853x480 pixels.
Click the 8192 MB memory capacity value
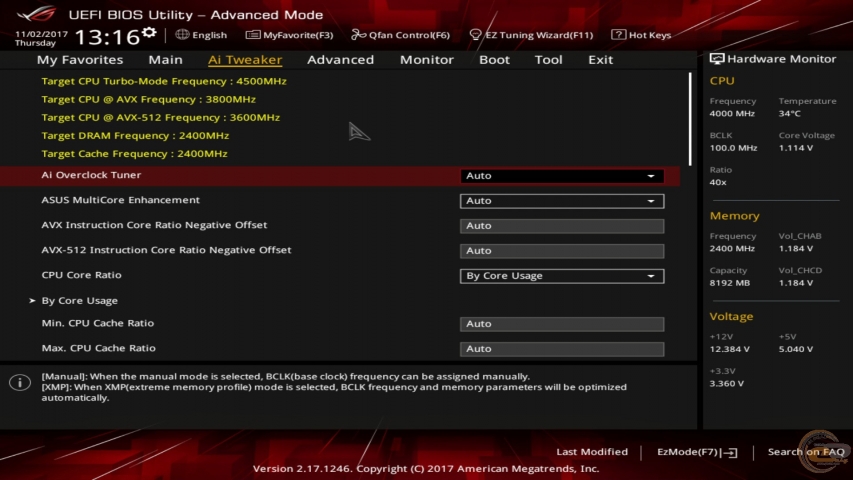[x=730, y=283]
